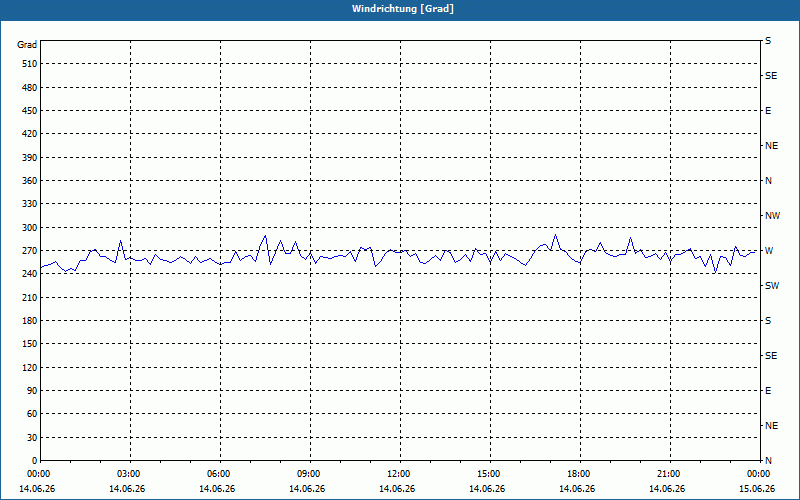The width and height of the screenshot is (800, 500).
Task: Select the W compass label
Action: click(x=769, y=251)
